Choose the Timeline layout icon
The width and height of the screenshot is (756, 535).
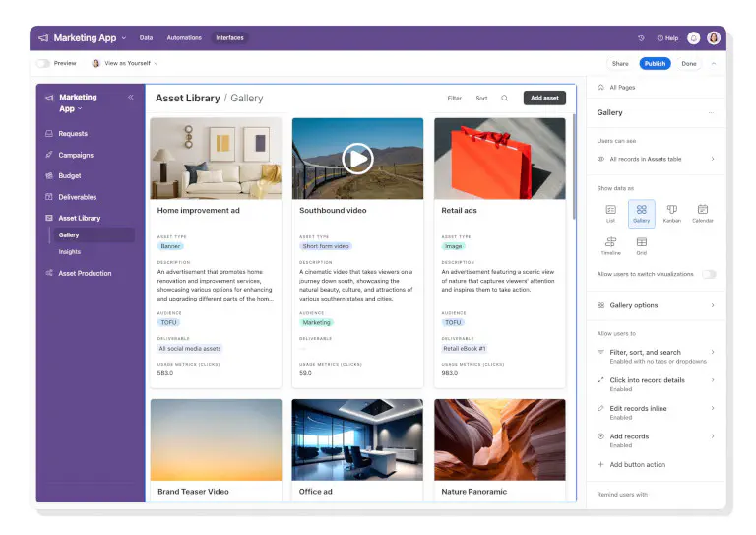point(611,245)
